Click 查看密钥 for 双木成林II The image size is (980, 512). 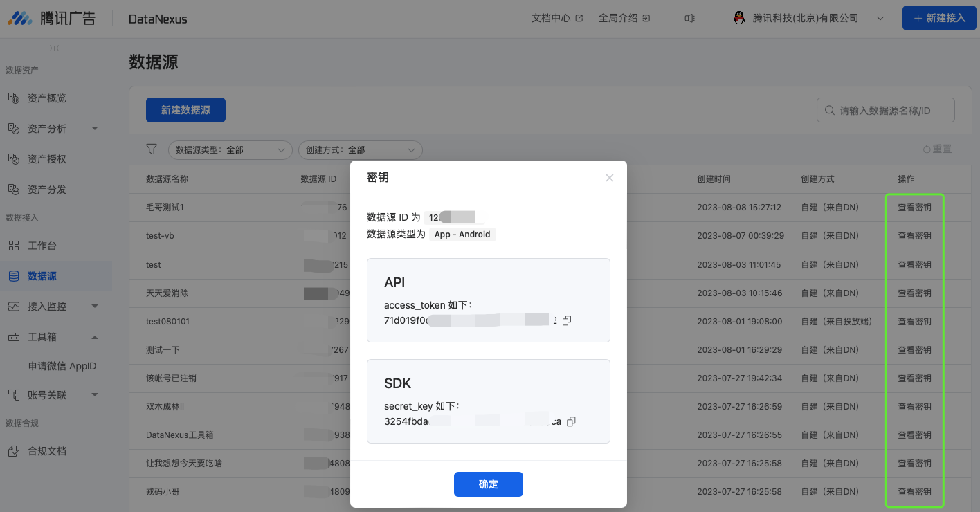click(914, 407)
